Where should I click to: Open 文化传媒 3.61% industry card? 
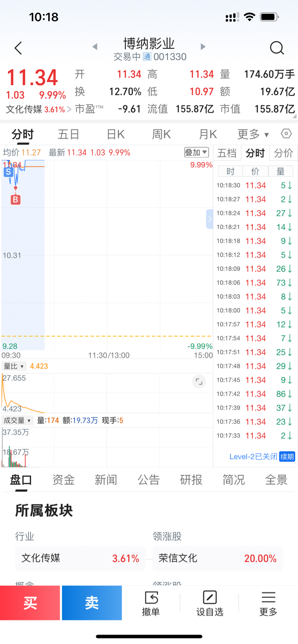pos(80,558)
